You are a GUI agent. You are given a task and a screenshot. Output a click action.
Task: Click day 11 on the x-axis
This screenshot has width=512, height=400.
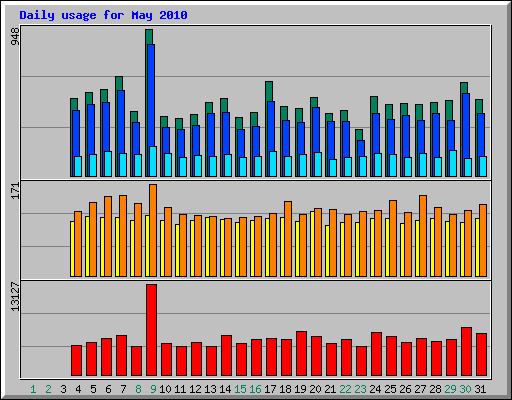[180, 389]
